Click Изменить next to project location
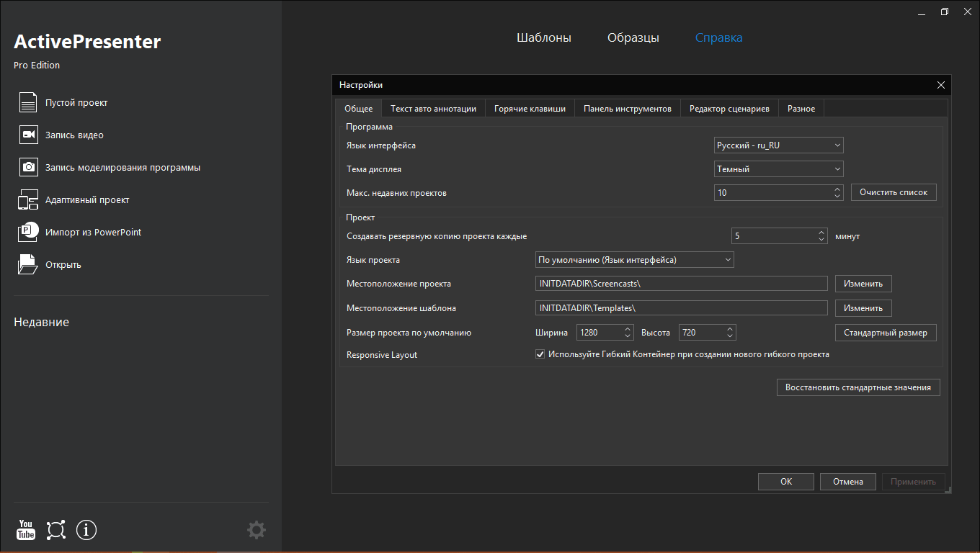Image resolution: width=980 pixels, height=553 pixels. [x=863, y=284]
